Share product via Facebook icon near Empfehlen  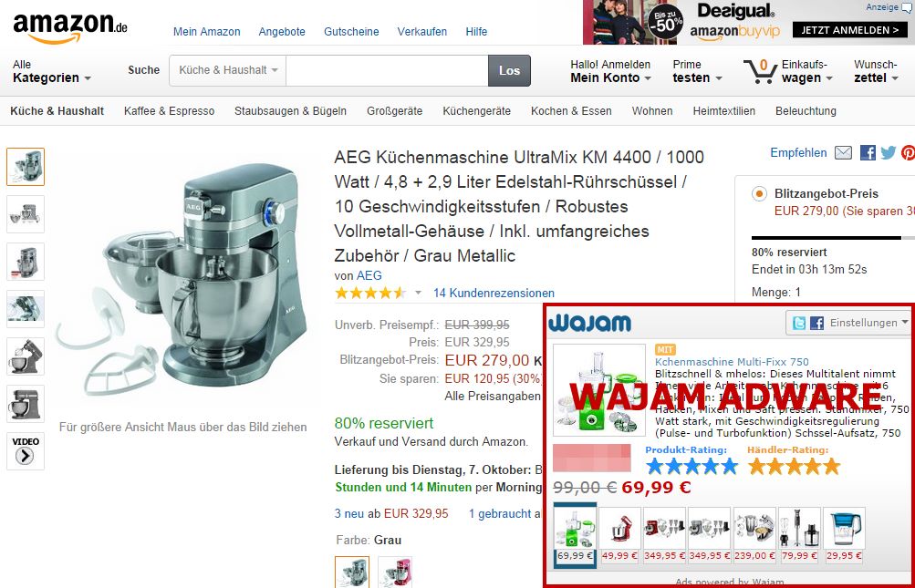868,153
